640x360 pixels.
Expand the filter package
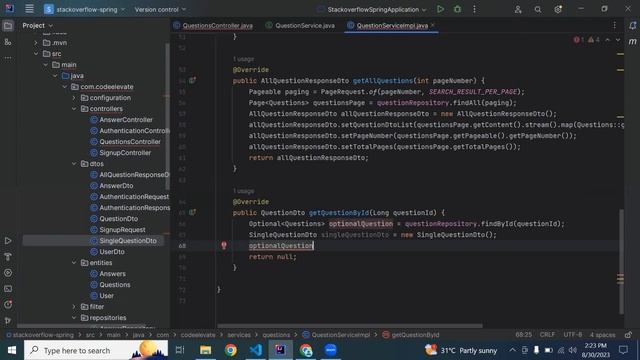pyautogui.click(x=74, y=307)
